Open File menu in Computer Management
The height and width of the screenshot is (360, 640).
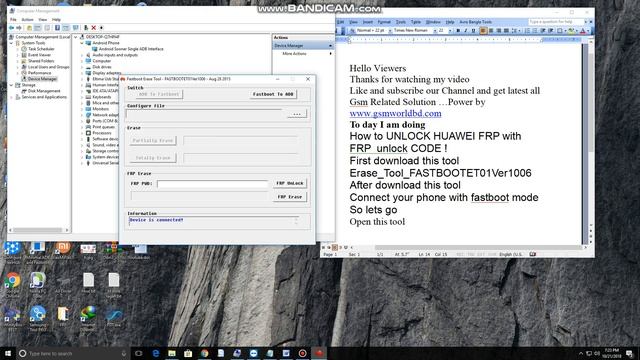(x=13, y=20)
